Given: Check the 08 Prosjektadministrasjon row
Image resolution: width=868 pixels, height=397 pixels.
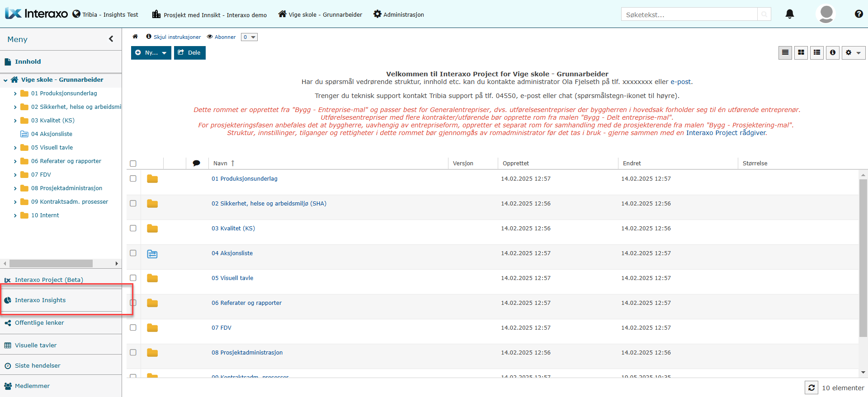Looking at the screenshot, I should pyautogui.click(x=133, y=352).
